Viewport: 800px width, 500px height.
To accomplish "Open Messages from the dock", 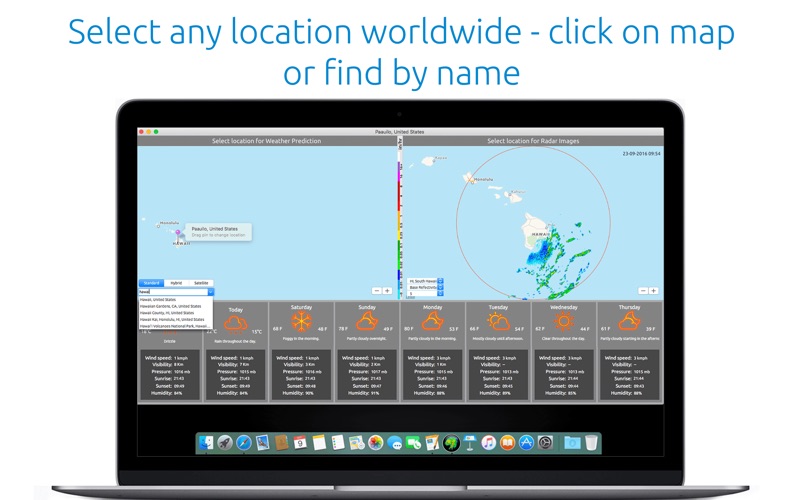I will (x=394, y=442).
